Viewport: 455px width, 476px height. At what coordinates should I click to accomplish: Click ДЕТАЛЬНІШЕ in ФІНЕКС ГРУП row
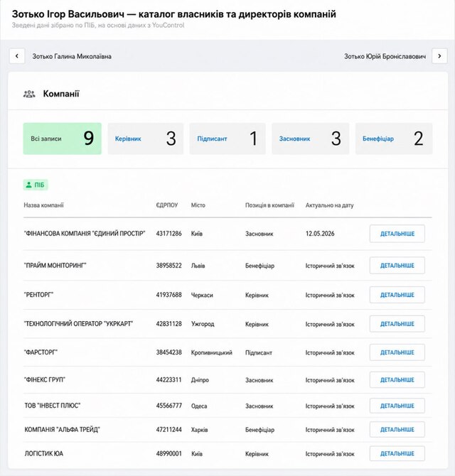pos(397,380)
